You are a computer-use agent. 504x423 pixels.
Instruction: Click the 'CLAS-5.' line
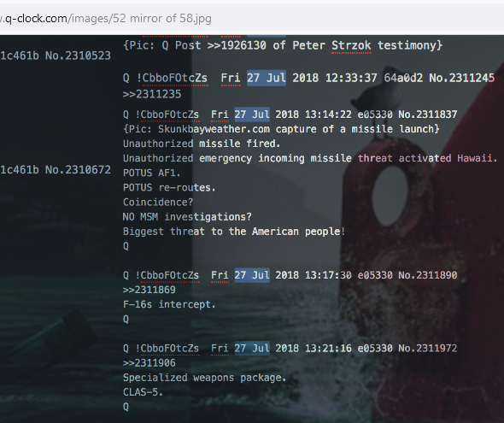click(143, 392)
